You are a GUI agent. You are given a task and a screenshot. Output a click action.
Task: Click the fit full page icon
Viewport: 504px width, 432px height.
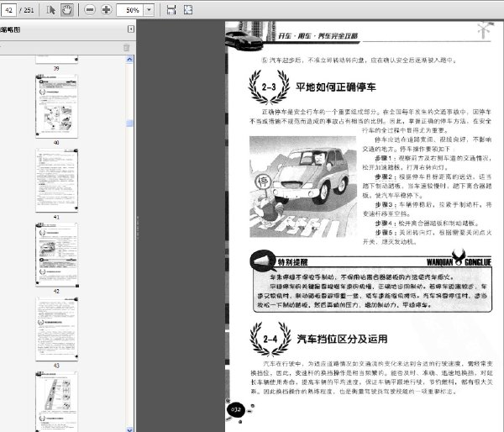pyautogui.click(x=188, y=9)
